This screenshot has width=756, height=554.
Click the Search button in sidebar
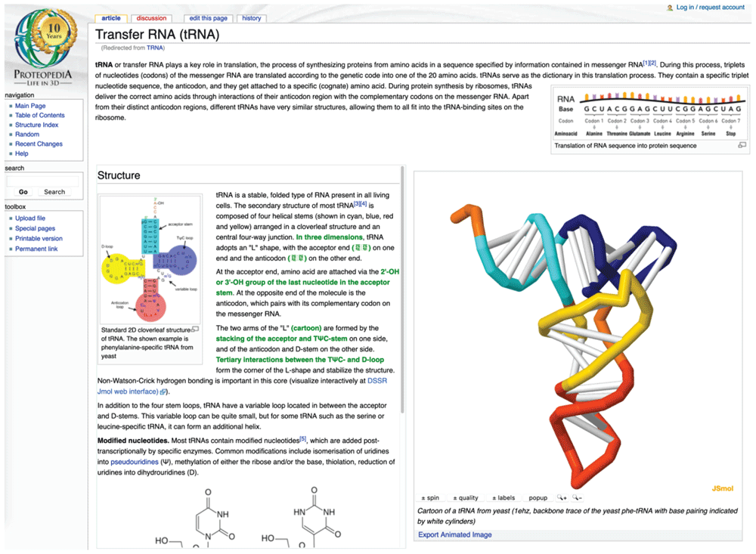point(54,192)
